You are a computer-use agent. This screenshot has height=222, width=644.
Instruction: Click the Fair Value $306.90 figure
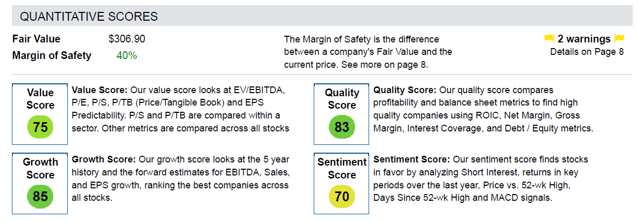127,39
